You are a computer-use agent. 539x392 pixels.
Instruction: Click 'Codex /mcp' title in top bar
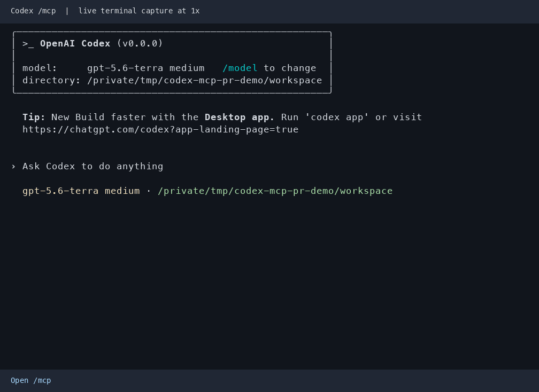(x=33, y=11)
